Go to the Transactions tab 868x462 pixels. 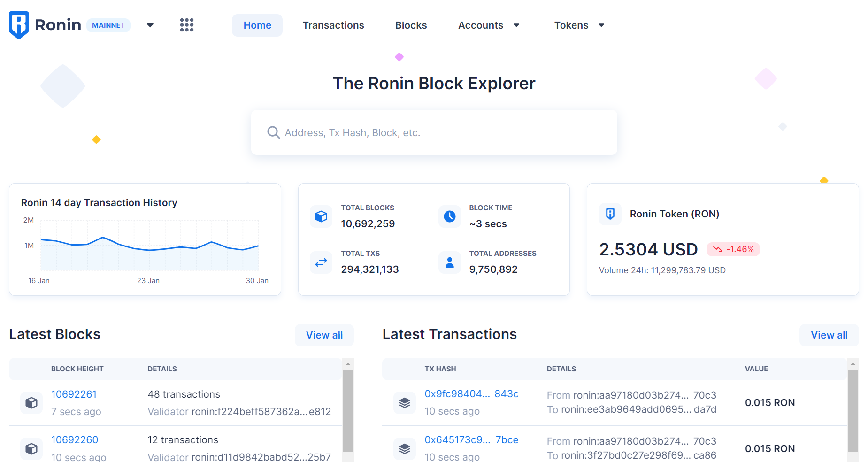pyautogui.click(x=333, y=25)
